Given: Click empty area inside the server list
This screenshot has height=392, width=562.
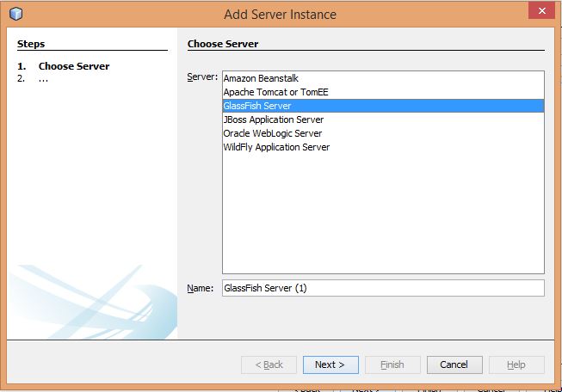Looking at the screenshot, I should click(383, 215).
